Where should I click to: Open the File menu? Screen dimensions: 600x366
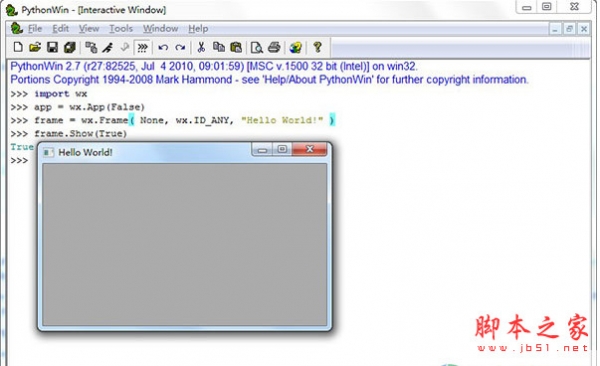tap(35, 29)
